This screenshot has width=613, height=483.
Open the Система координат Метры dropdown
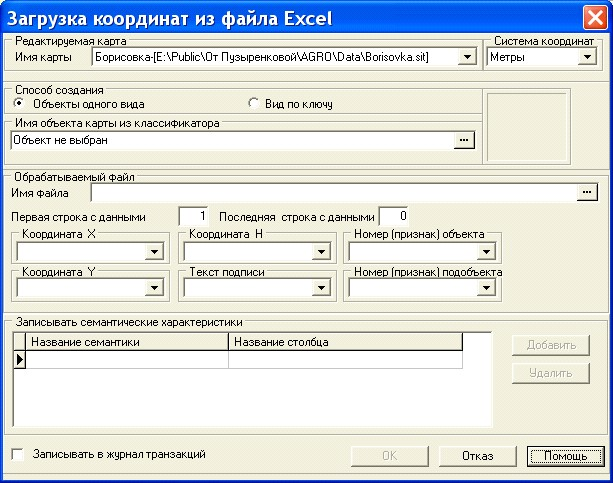(x=586, y=58)
